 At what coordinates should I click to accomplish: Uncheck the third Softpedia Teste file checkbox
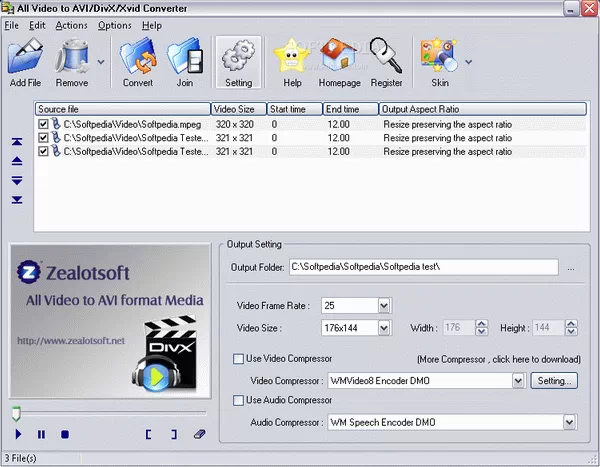tap(43, 152)
